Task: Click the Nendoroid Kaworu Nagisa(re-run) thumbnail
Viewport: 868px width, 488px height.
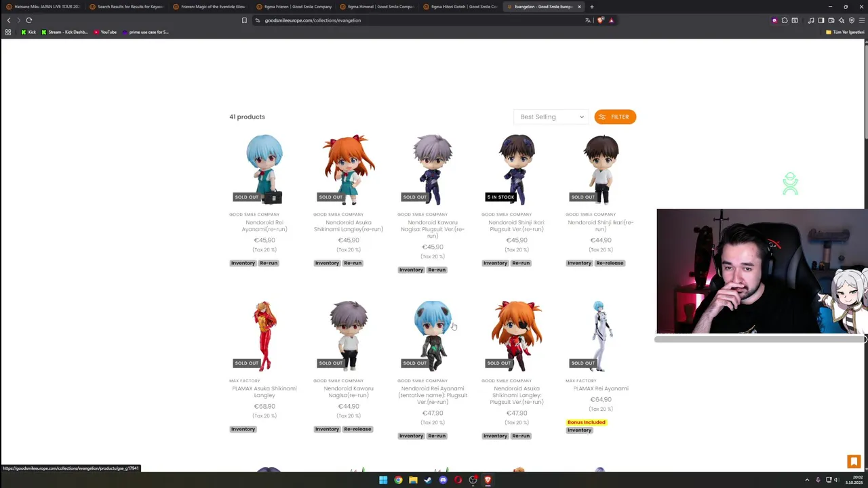Action: (349, 335)
